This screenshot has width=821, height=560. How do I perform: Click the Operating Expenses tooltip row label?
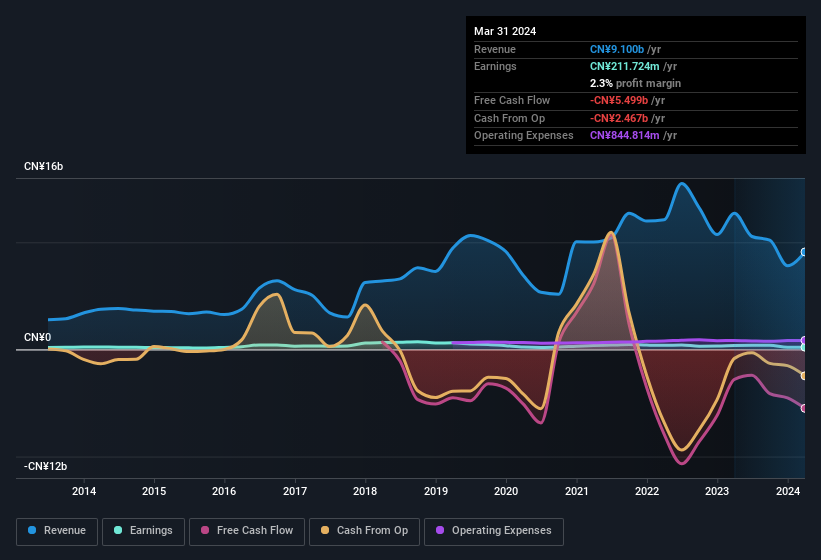524,136
